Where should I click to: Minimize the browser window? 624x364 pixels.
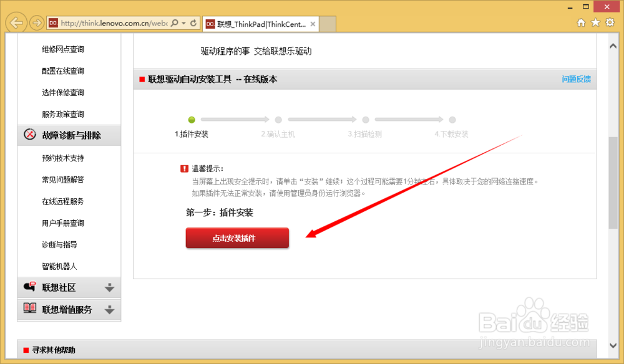(570, 7)
